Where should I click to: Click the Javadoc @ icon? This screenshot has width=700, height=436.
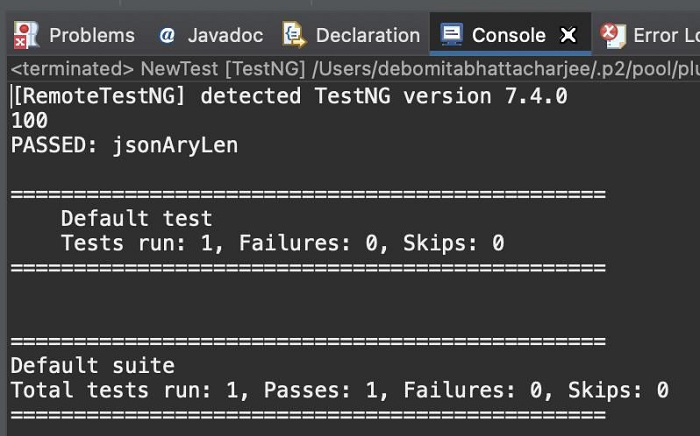[167, 36]
